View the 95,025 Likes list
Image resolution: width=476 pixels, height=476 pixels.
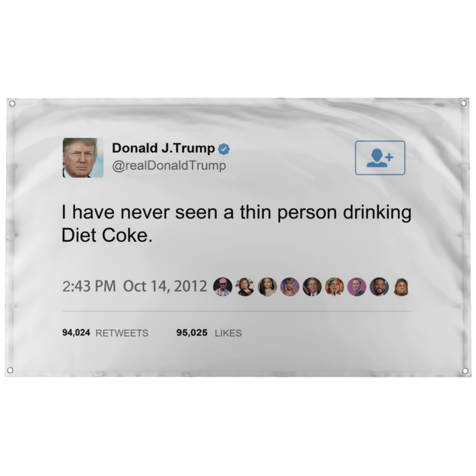pyautogui.click(x=209, y=333)
